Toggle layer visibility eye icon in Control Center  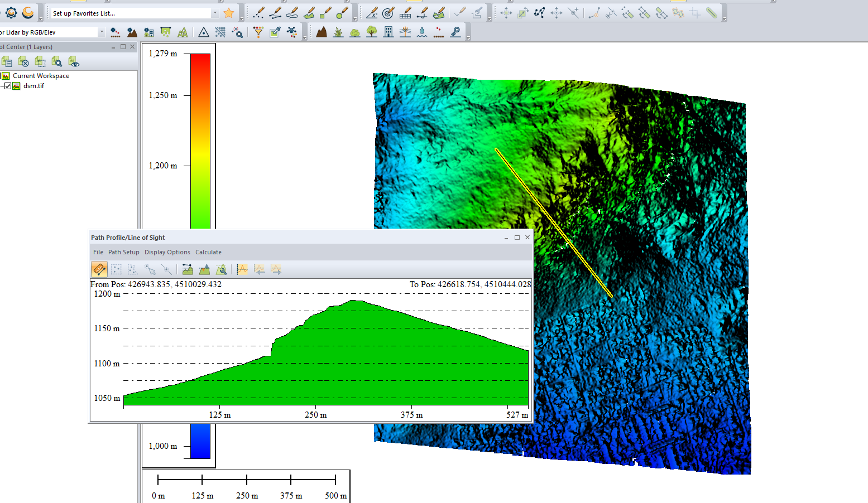point(74,61)
